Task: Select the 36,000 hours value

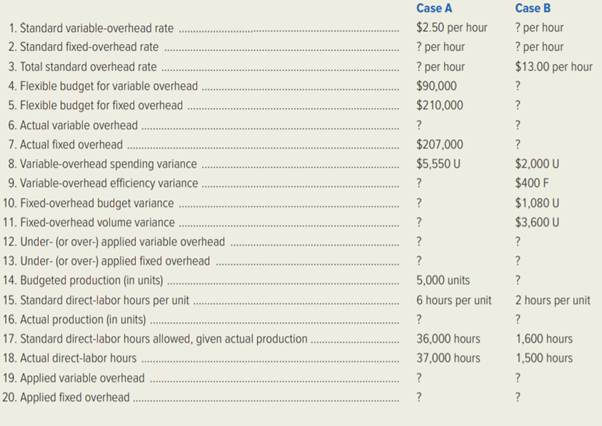Action: pos(447,339)
